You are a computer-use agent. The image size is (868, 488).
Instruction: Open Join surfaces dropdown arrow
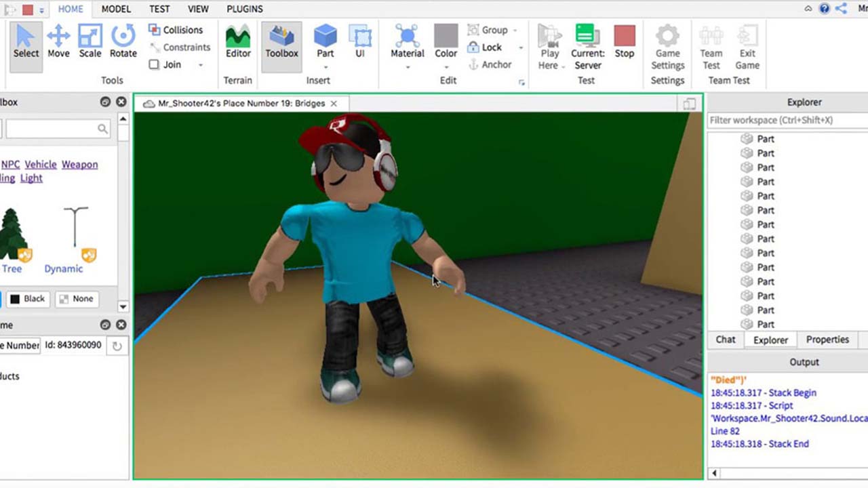click(201, 65)
